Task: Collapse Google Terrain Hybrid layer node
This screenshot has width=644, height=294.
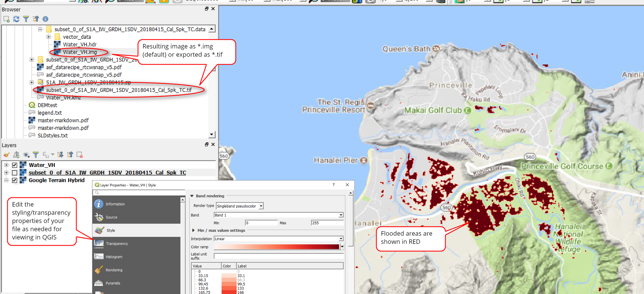Action: pyautogui.click(x=6, y=180)
